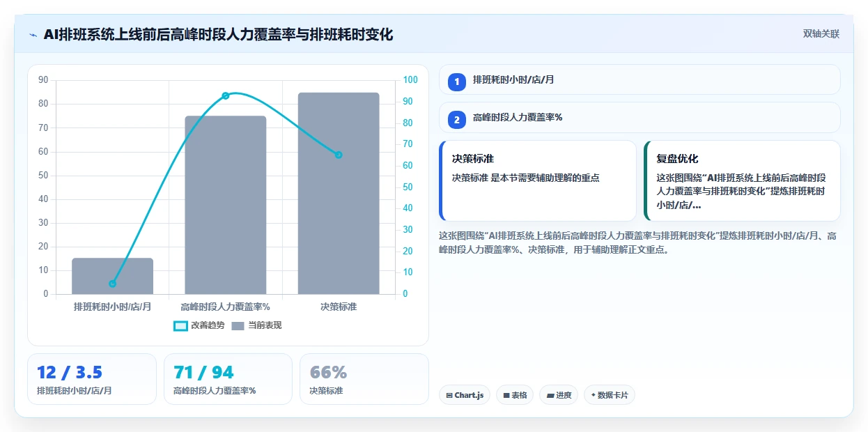Open the 复盘优化 card
This screenshot has width=868, height=432.
(742, 180)
